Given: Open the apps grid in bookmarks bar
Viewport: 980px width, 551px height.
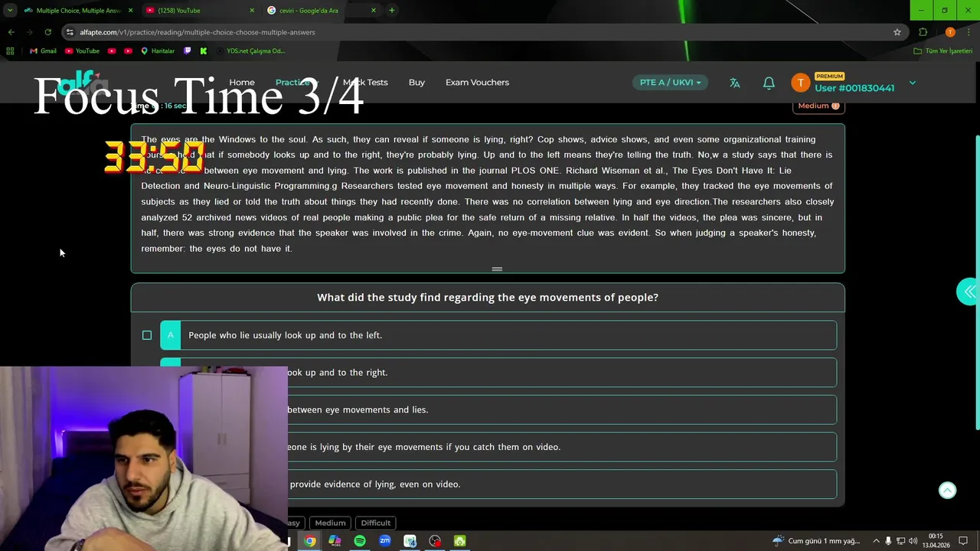Looking at the screenshot, I should coord(10,51).
